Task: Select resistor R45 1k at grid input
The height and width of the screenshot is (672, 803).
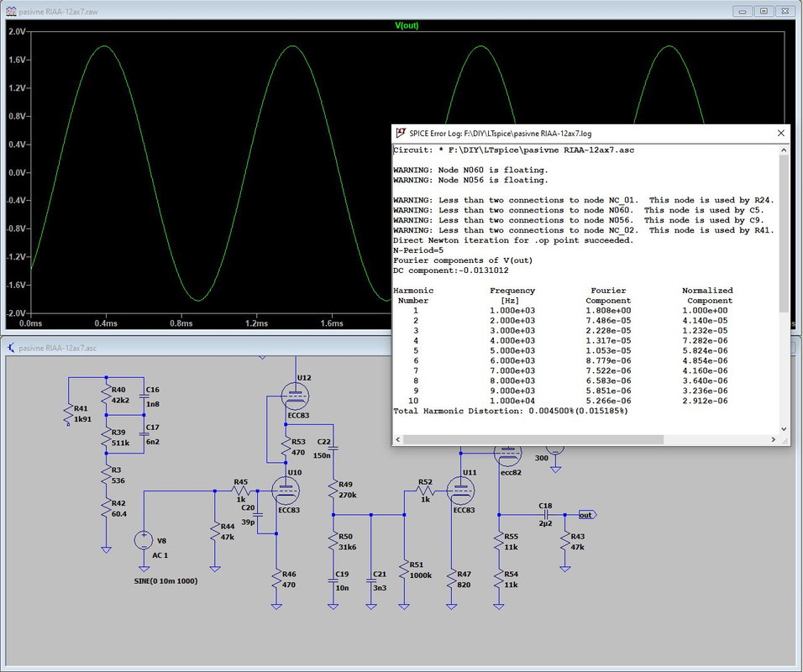Action: coord(241,491)
